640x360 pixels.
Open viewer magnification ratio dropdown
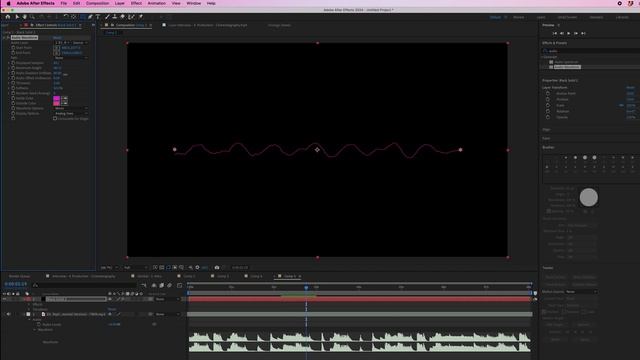tap(109, 267)
